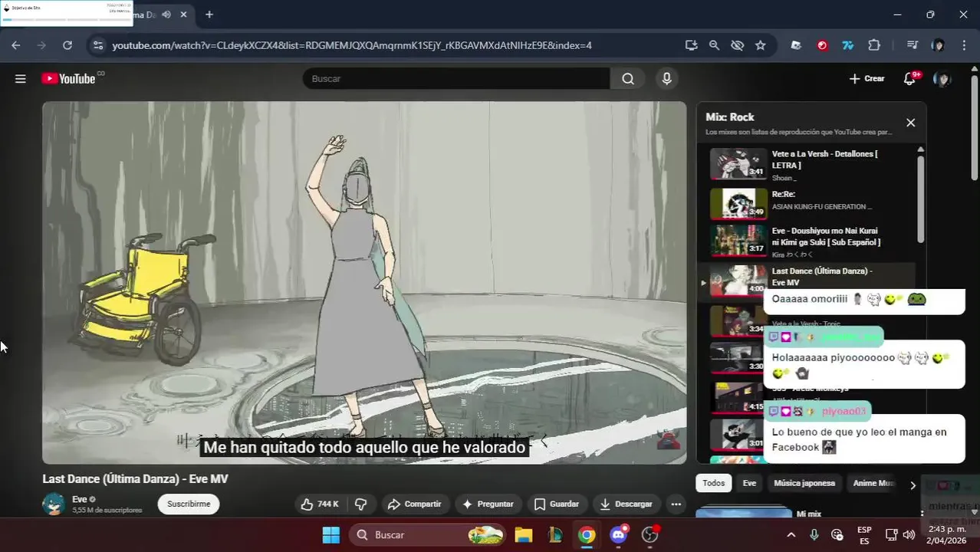
Task: Open Chrome profile avatar in toolbar
Action: pyautogui.click(x=938, y=45)
